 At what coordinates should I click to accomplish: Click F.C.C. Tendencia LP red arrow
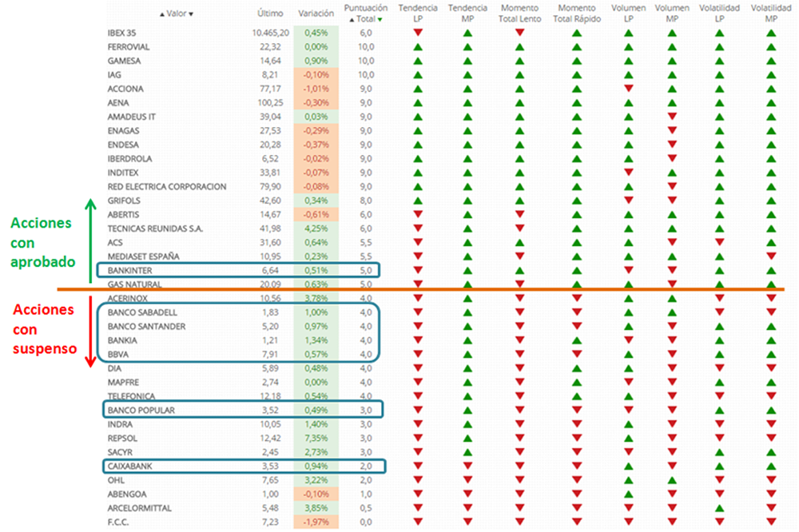point(418,522)
